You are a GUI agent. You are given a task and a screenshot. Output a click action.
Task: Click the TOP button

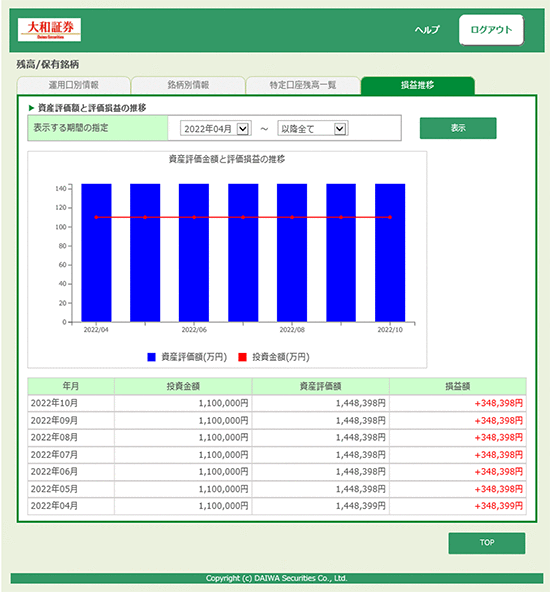[x=487, y=543]
